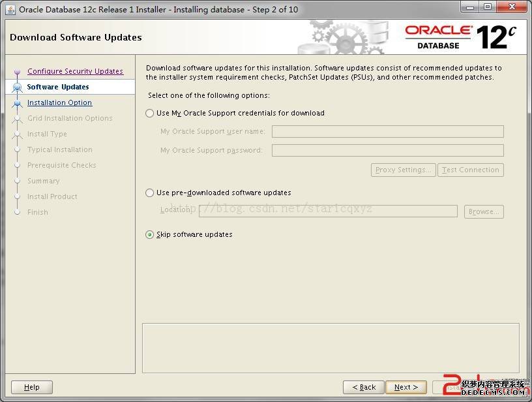Viewport: 532px width, 402px height.
Task: Click the Configure Security Updates step bullet icon
Action: pos(18,72)
